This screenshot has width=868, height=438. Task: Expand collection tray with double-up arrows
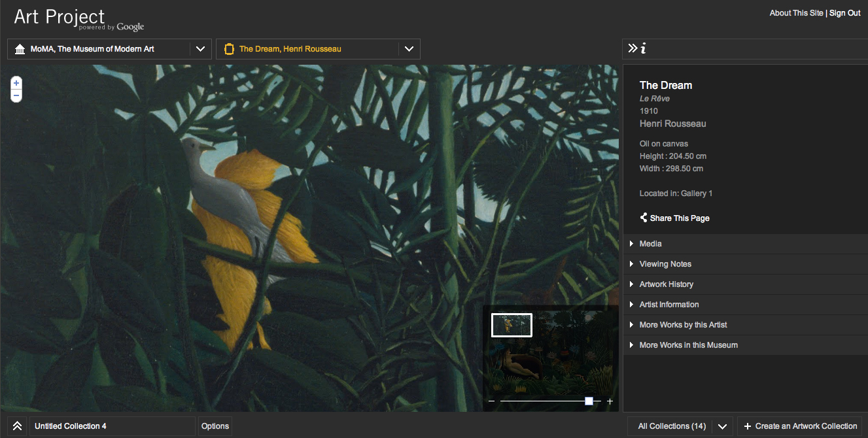(18, 426)
